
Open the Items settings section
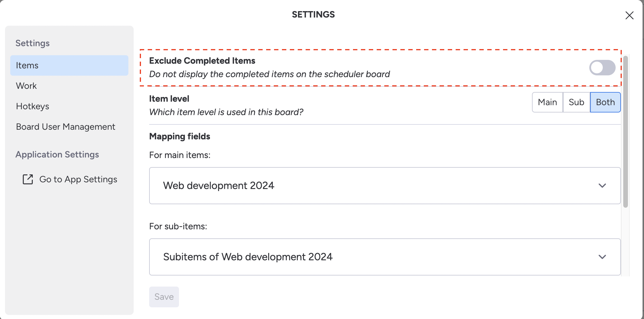69,65
